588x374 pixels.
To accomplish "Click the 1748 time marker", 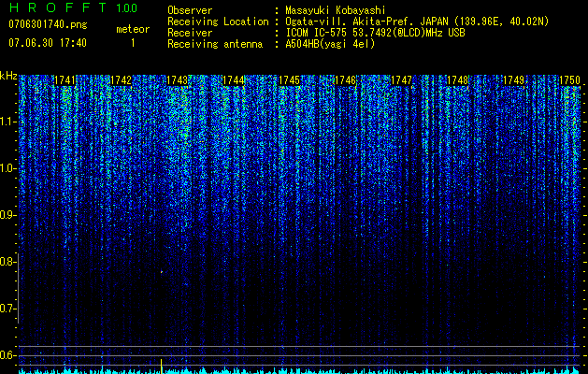I will [457, 80].
